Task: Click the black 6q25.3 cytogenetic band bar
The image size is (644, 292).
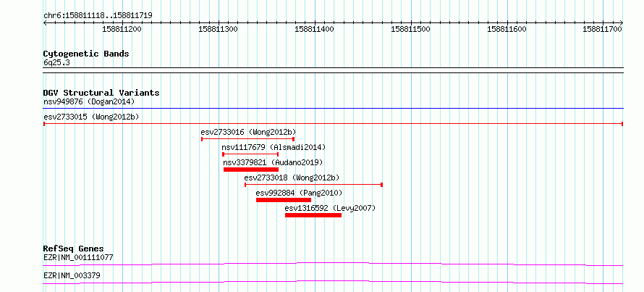Action: 333,70
